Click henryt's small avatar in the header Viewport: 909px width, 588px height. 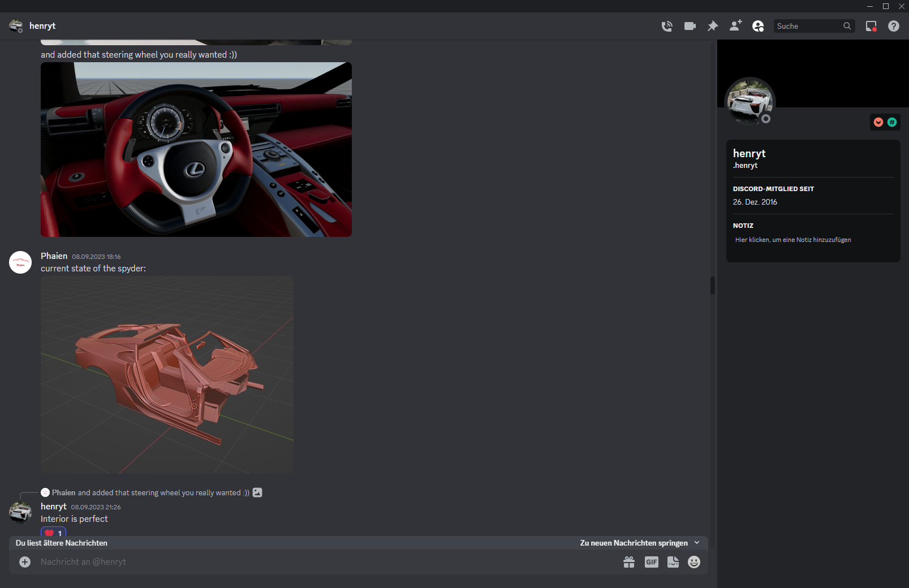click(x=16, y=26)
